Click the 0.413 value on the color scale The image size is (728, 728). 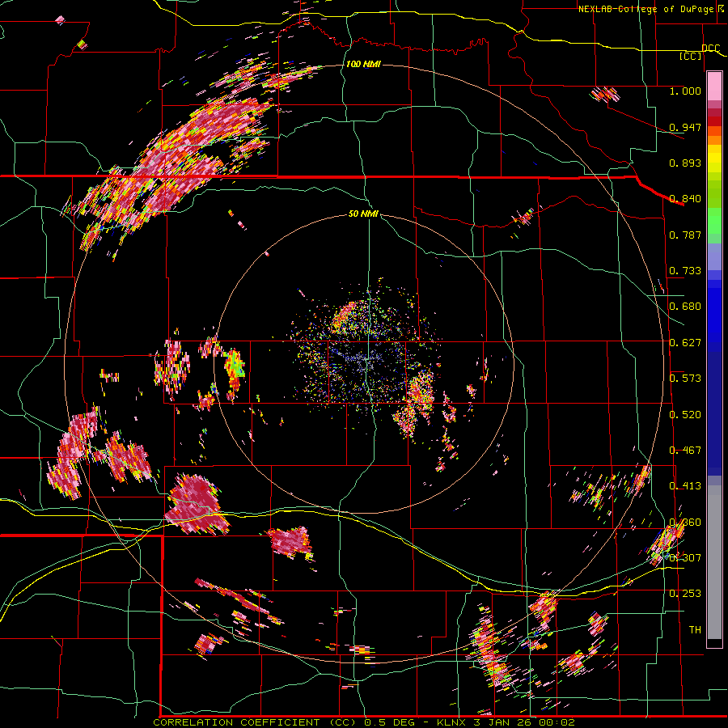[x=685, y=486]
